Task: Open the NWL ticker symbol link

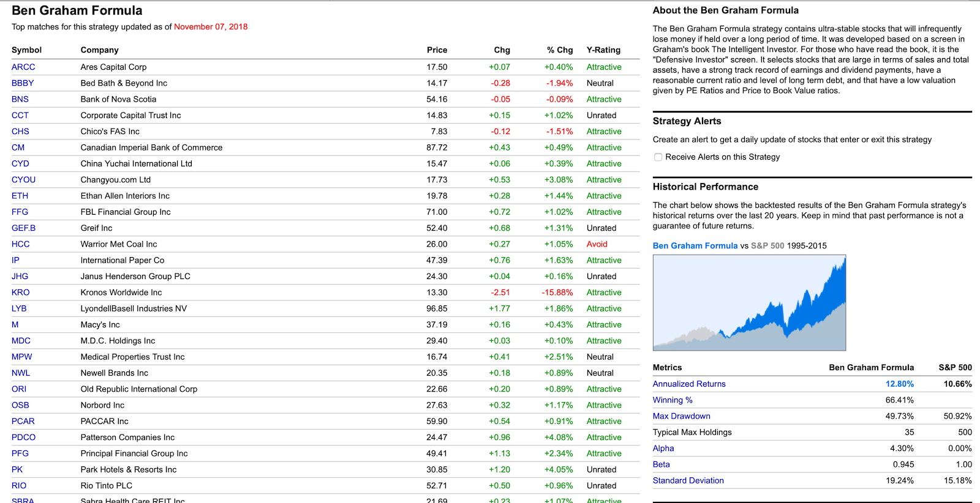Action: coord(21,373)
